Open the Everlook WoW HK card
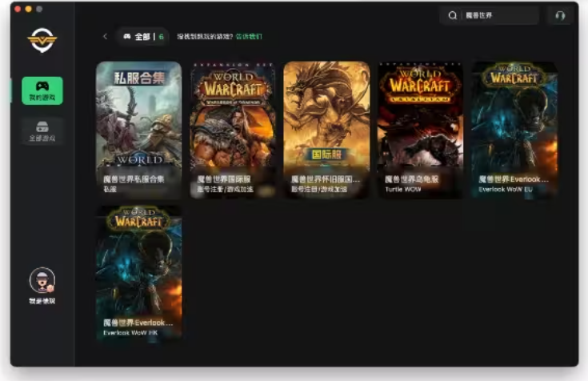Image resolution: width=588 pixels, height=381 pixels. click(138, 273)
